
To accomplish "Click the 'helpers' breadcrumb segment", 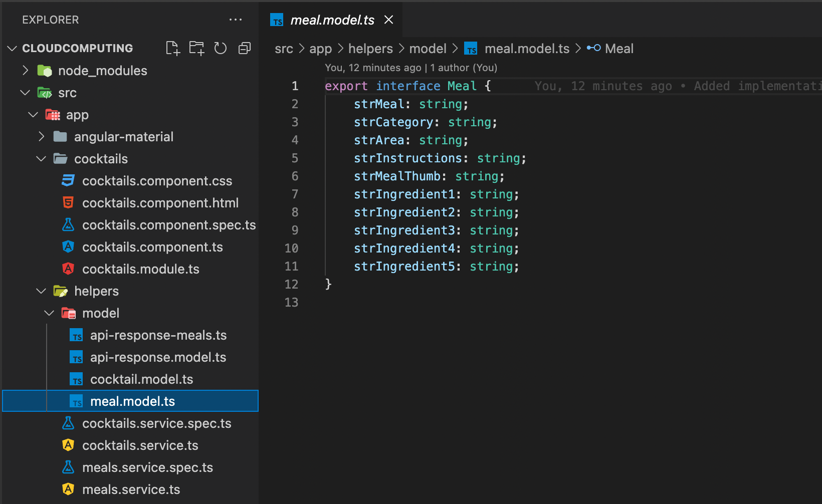I will (370, 49).
